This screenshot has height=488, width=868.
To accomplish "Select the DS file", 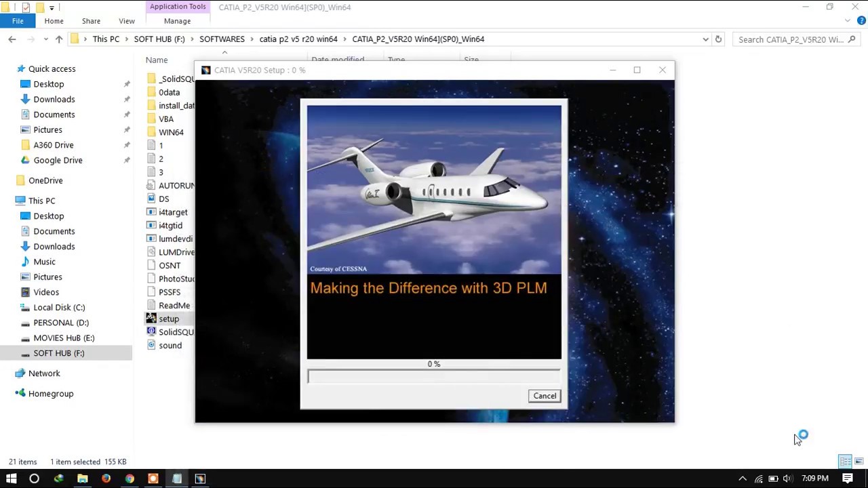I will coord(164,199).
